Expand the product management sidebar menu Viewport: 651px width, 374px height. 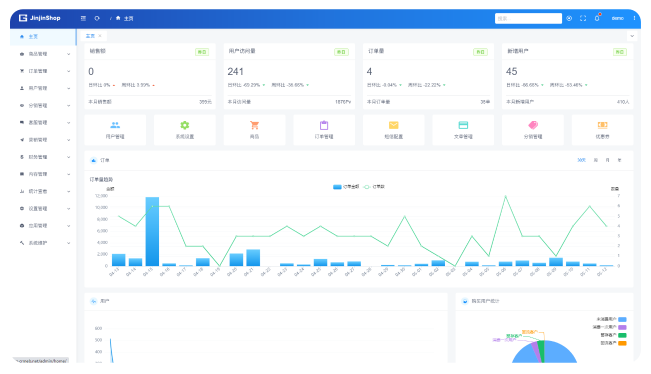pyautogui.click(x=43, y=54)
